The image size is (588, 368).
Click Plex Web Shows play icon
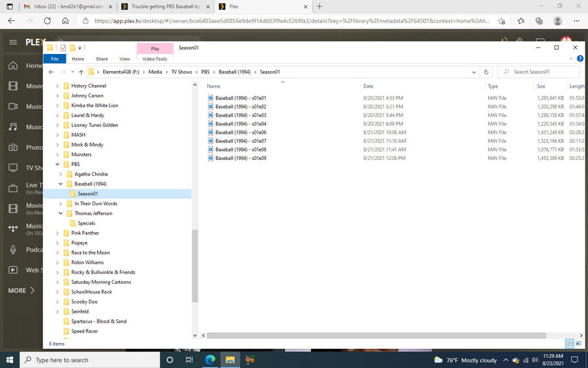pyautogui.click(x=13, y=270)
